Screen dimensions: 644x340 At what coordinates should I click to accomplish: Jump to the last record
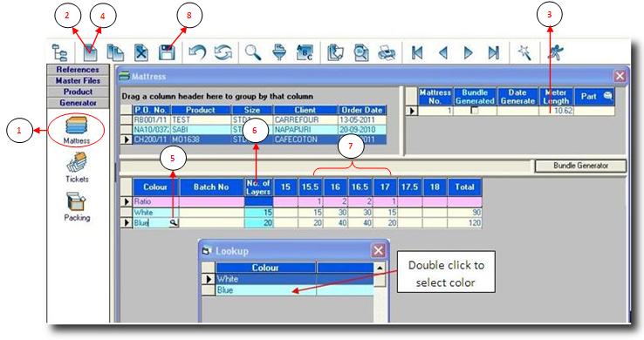(493, 52)
